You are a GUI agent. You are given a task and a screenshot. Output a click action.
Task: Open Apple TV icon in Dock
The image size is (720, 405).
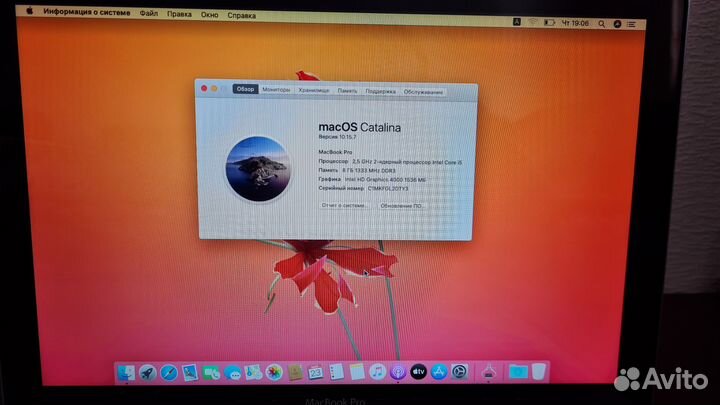point(418,372)
